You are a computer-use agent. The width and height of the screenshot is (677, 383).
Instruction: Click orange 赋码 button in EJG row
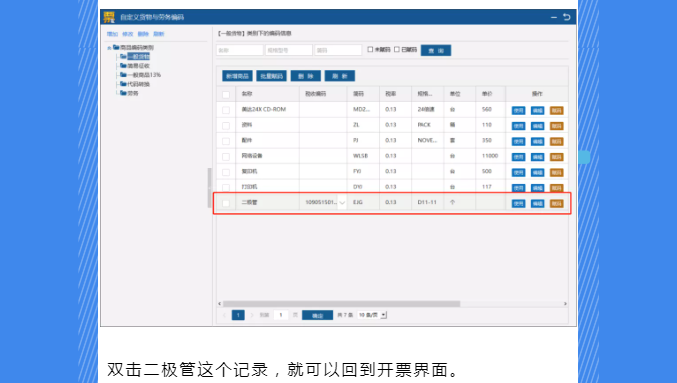pyautogui.click(x=557, y=203)
